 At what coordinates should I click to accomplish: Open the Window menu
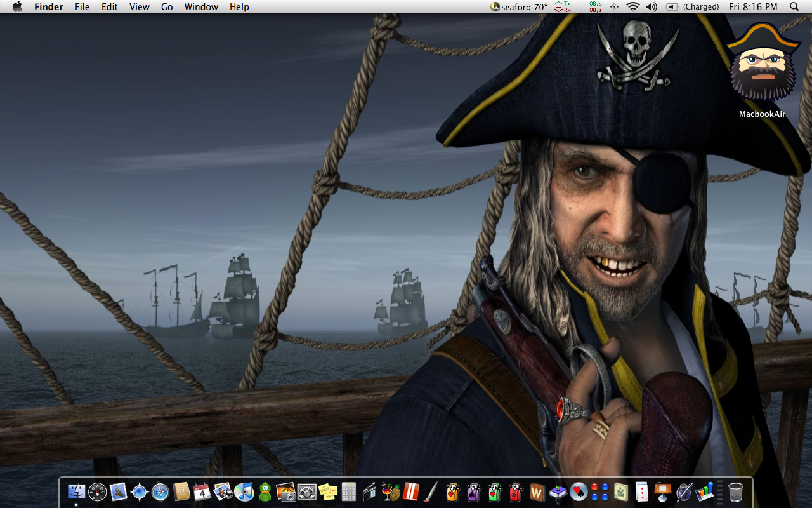[x=201, y=7]
